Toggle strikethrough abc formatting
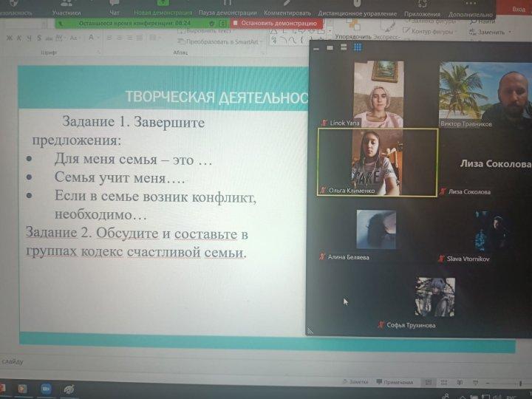Screen dimensions: 532x399 pyautogui.click(x=49, y=38)
